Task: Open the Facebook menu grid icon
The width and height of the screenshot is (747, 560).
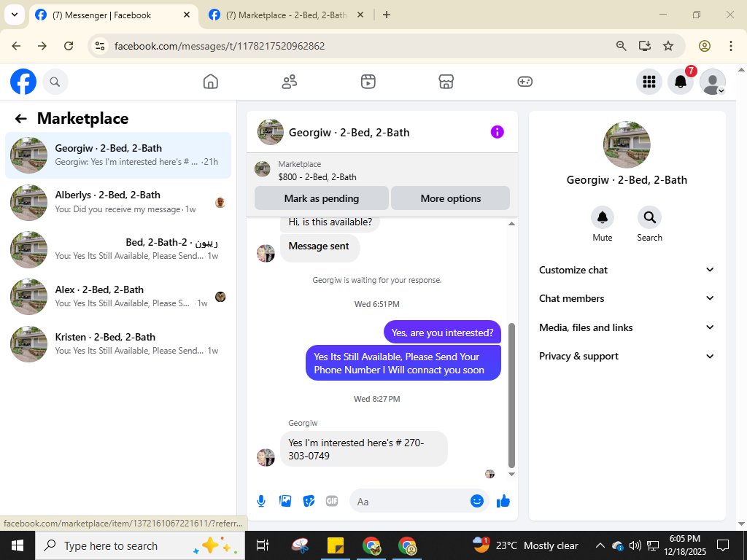Action: coord(649,82)
